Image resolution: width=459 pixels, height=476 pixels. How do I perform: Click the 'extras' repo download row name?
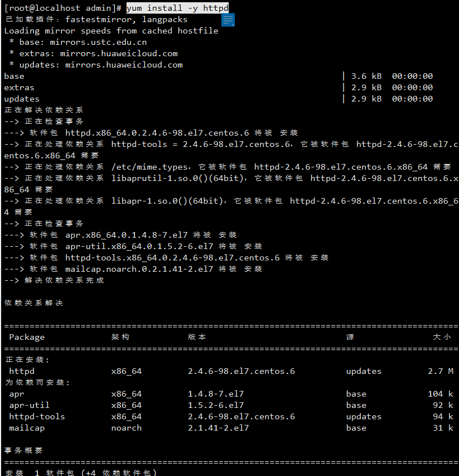point(19,88)
